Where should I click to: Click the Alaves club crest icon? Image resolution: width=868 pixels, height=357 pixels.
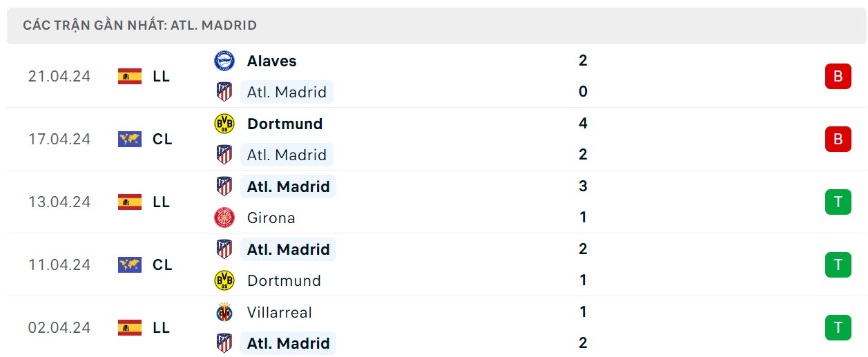[224, 61]
